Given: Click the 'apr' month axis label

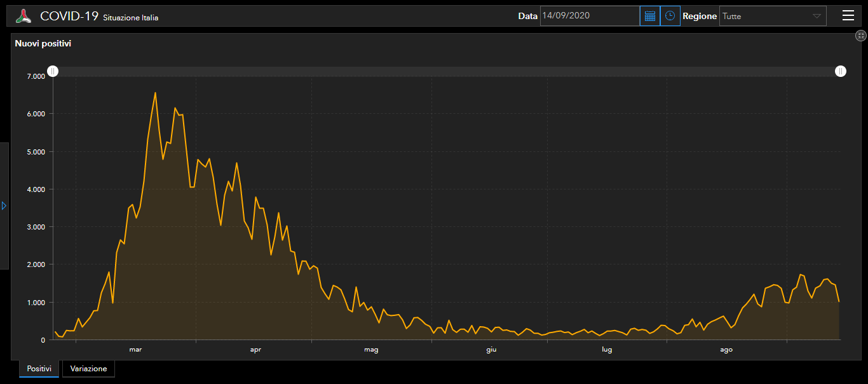Looking at the screenshot, I should pos(255,350).
